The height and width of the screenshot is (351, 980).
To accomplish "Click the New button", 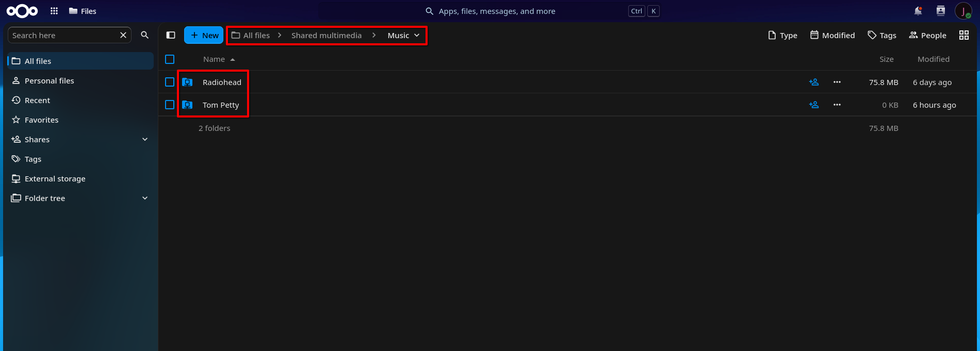I will [x=204, y=35].
